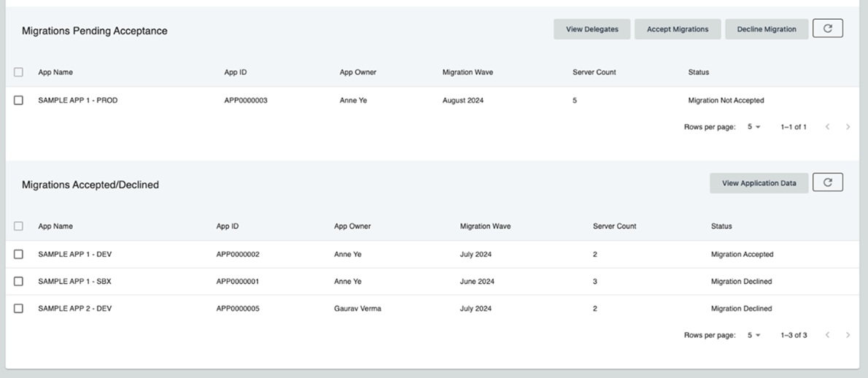Click Migration Declined status for SAMPLE APP 1 - SBX
The height and width of the screenshot is (378, 868).
pyautogui.click(x=741, y=281)
